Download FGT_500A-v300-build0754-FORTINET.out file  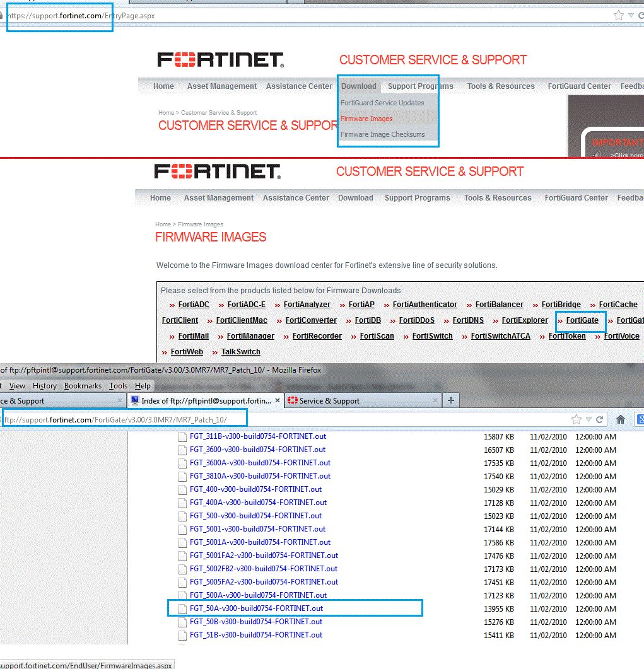click(x=258, y=595)
